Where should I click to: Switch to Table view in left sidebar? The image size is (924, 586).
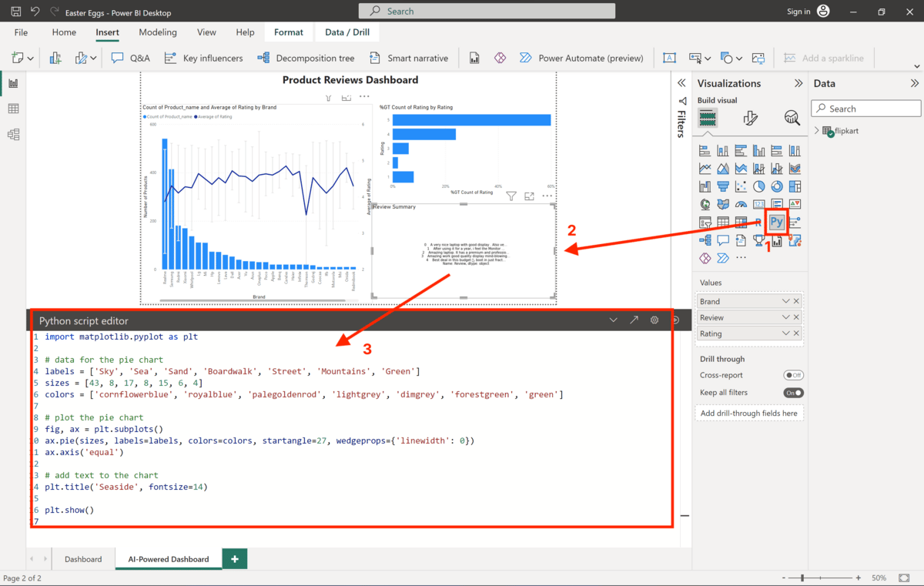pos(13,109)
